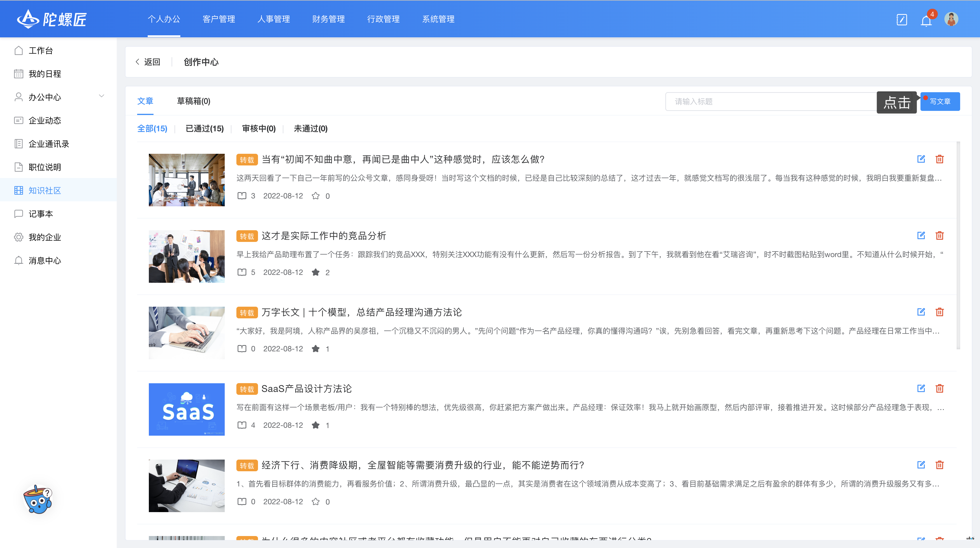Open the quick note edit icon in header
Image resolution: width=980 pixels, height=548 pixels.
pos(901,19)
